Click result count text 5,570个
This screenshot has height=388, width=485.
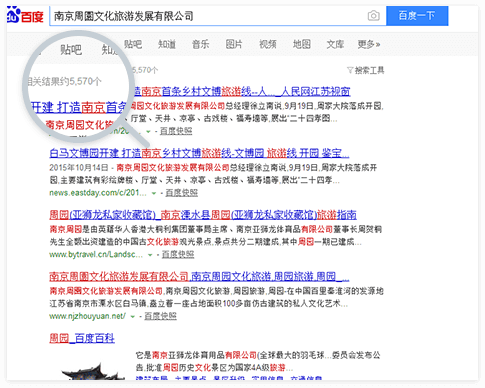click(144, 70)
